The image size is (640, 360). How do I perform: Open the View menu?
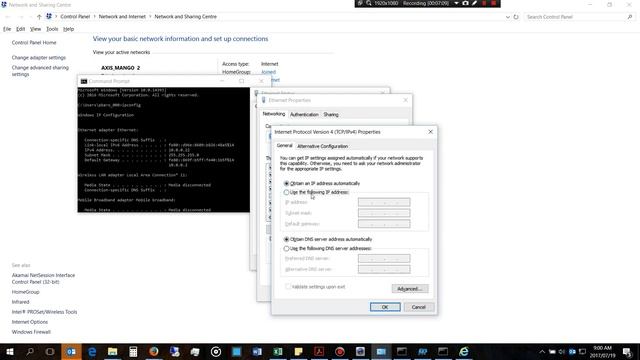(36, 29)
